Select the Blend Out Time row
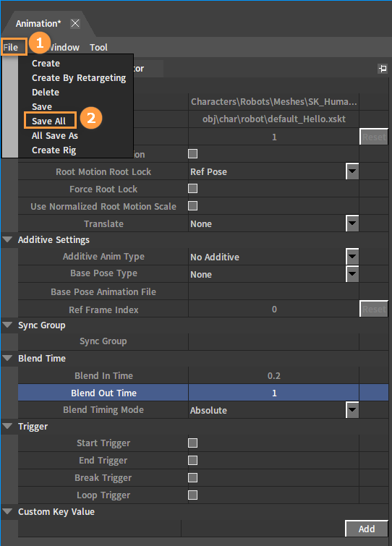 pyautogui.click(x=203, y=393)
